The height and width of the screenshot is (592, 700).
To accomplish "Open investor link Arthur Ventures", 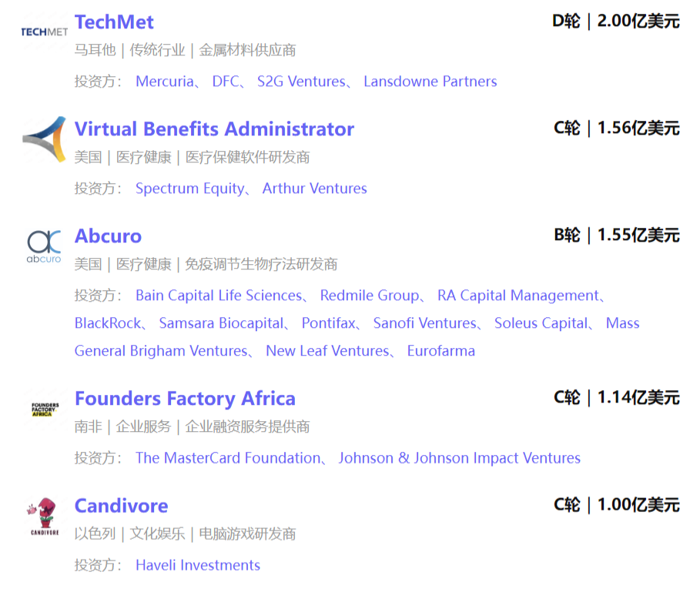I will point(315,189).
